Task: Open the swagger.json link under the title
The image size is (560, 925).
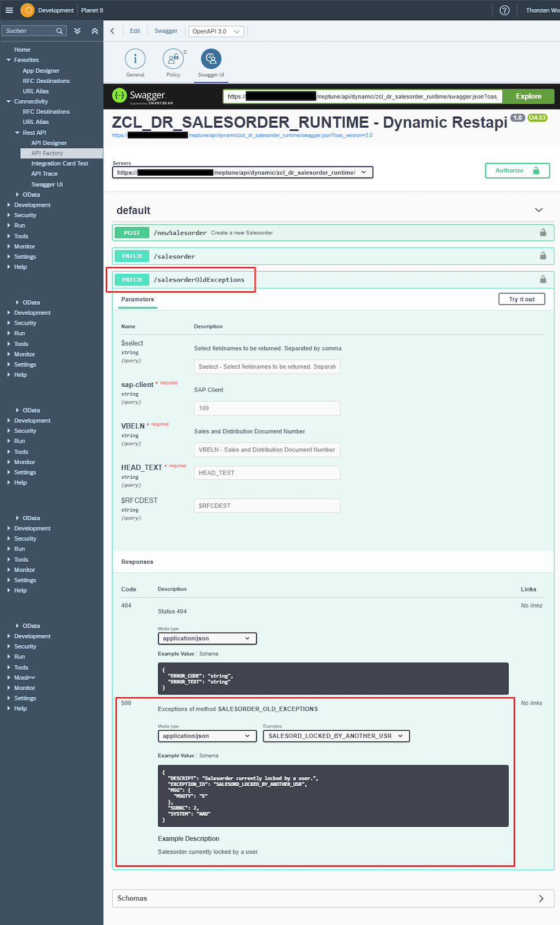Action: [242, 135]
